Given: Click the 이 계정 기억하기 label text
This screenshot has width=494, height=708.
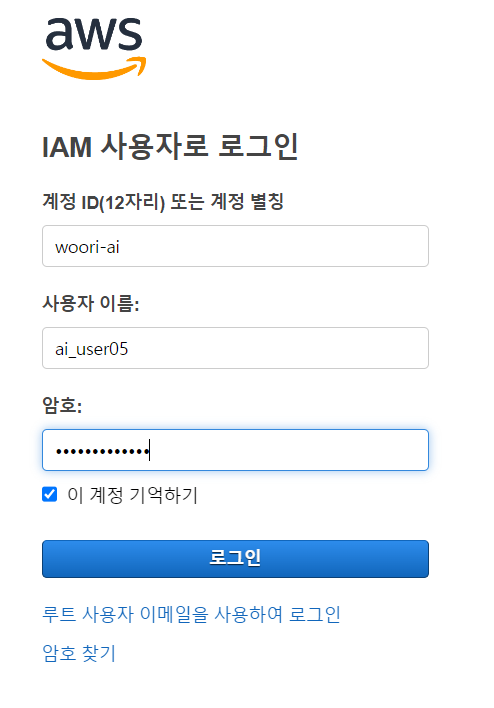Looking at the screenshot, I should (x=132, y=495).
